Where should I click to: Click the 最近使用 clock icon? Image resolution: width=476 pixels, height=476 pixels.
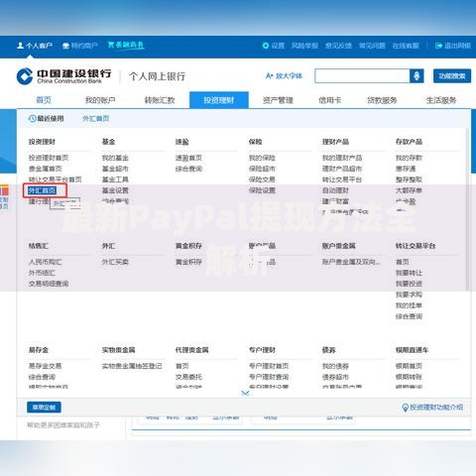pos(32,118)
